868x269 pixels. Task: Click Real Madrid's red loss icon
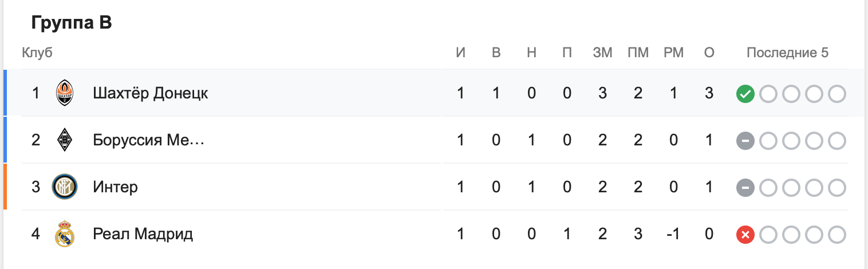(x=745, y=235)
